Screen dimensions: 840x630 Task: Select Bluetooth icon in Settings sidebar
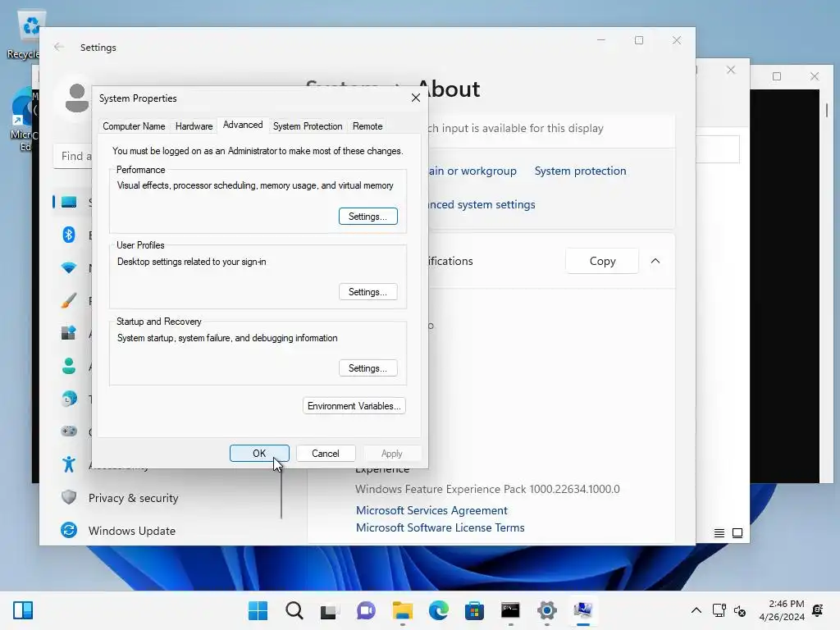[x=69, y=235]
